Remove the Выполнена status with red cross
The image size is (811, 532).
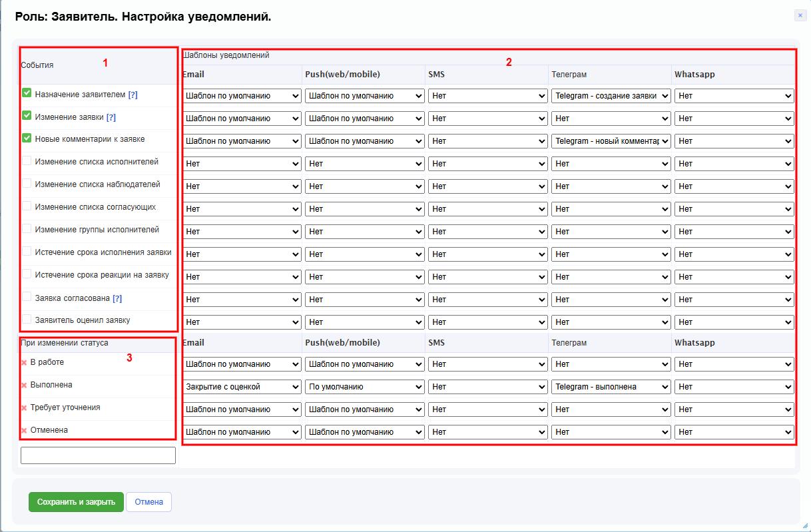click(x=24, y=386)
